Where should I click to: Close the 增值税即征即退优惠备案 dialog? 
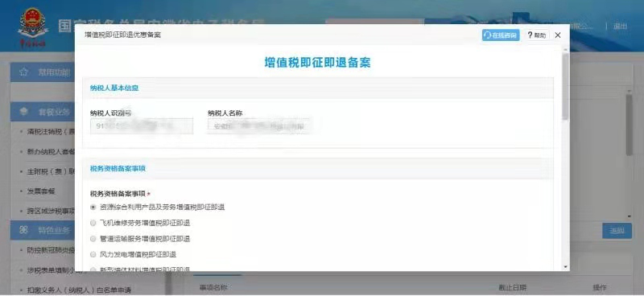pos(557,35)
